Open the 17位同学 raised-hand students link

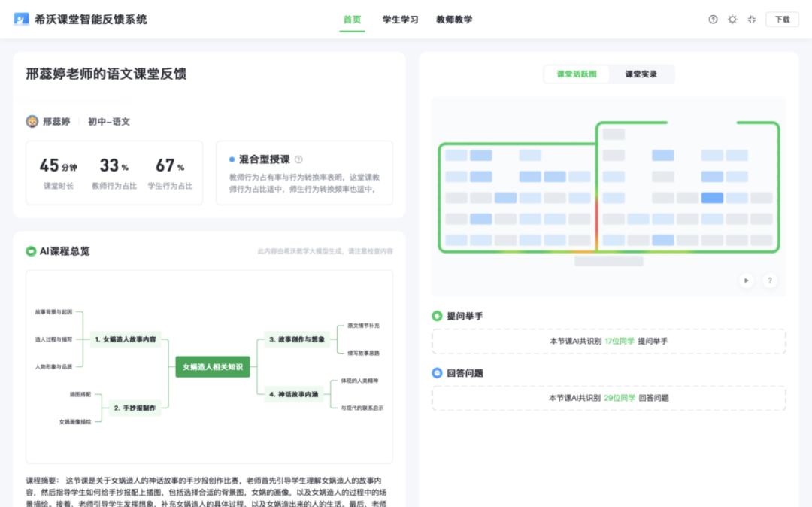pos(620,342)
